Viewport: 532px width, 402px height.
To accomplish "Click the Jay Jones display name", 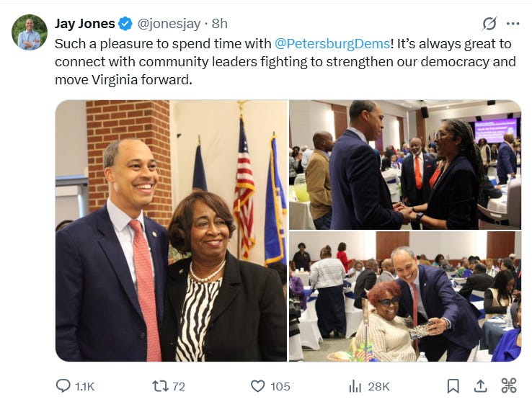I will [85, 24].
